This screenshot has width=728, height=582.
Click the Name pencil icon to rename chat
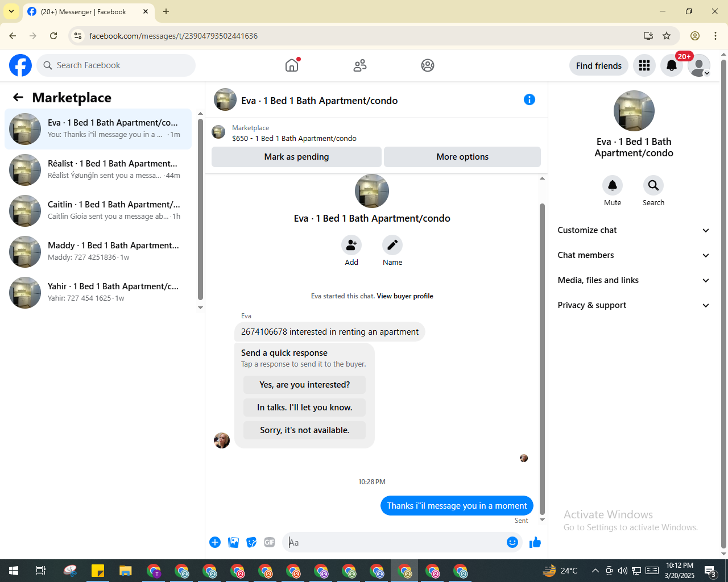click(392, 245)
